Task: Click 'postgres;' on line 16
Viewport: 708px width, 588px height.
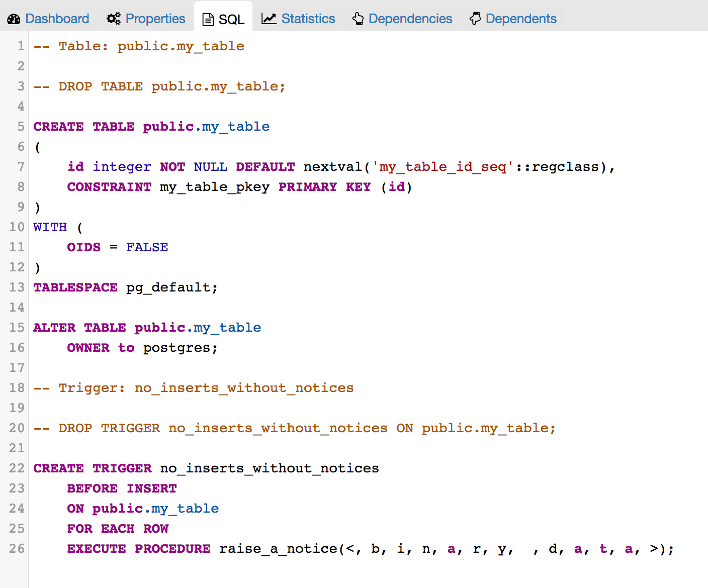Action: (x=181, y=348)
